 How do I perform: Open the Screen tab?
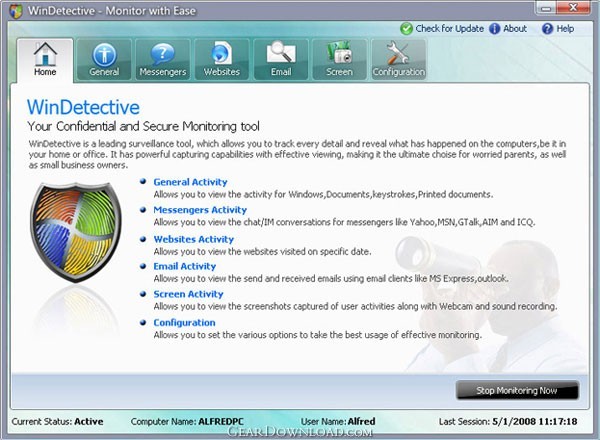339,60
